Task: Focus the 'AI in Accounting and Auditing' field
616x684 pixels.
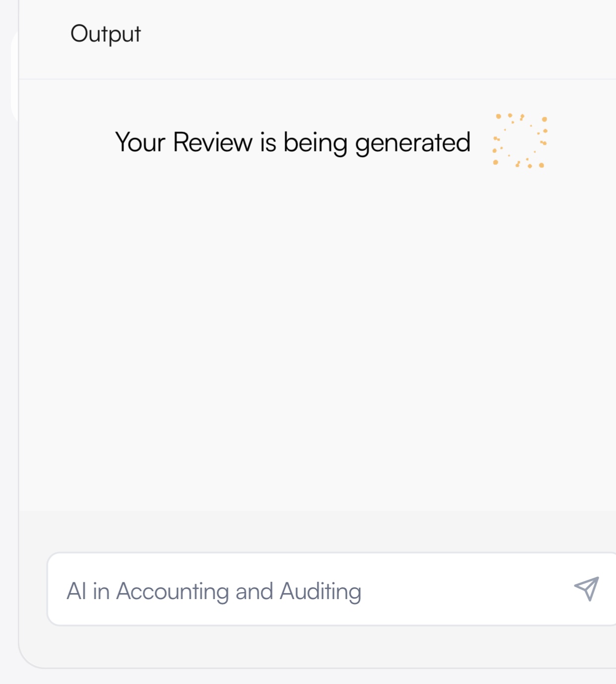Action: [331, 589]
